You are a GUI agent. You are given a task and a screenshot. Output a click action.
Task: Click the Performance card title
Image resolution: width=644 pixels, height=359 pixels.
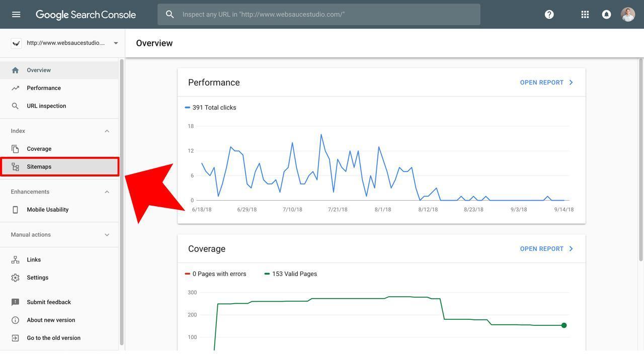[x=214, y=82]
